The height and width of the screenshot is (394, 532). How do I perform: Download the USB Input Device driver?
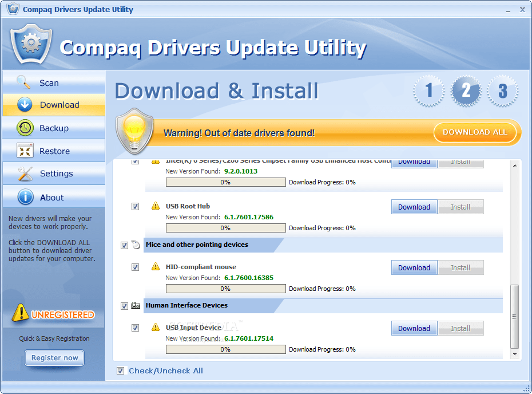click(x=414, y=329)
